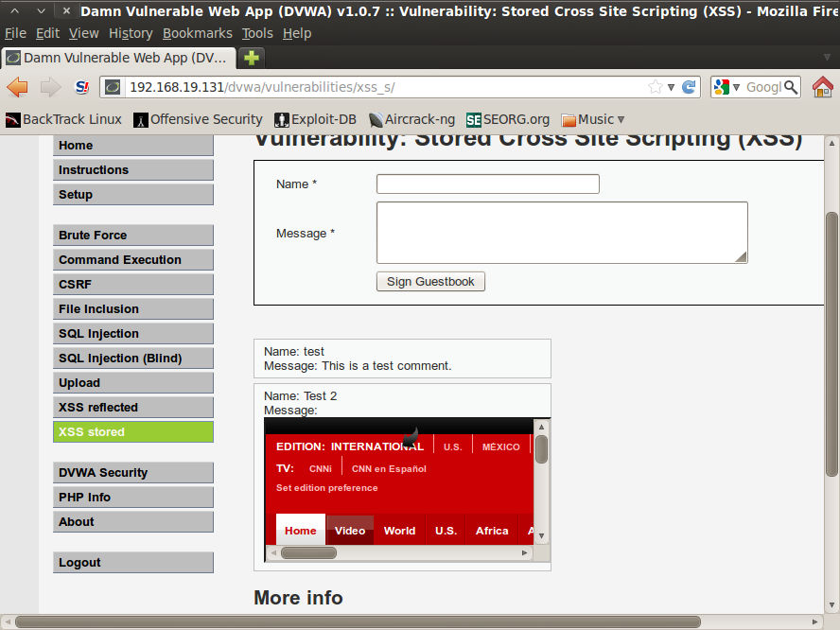Open the Setup sidebar item
The width and height of the screenshot is (840, 630).
(133, 195)
